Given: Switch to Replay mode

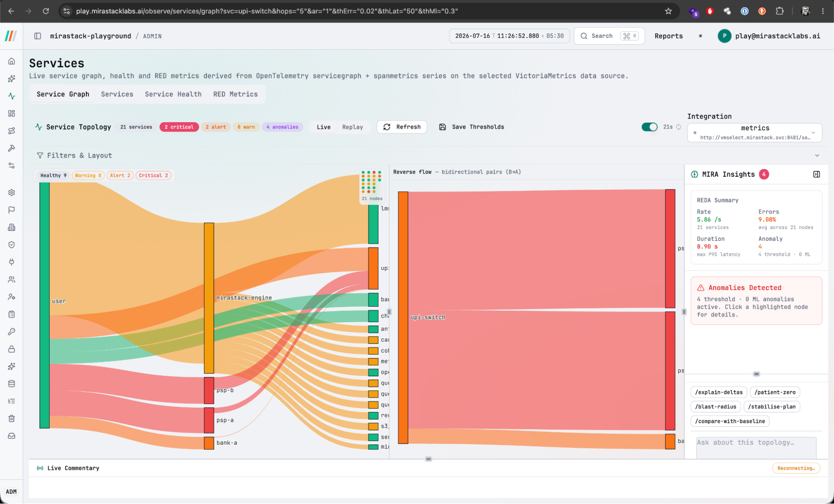Looking at the screenshot, I should coord(353,127).
